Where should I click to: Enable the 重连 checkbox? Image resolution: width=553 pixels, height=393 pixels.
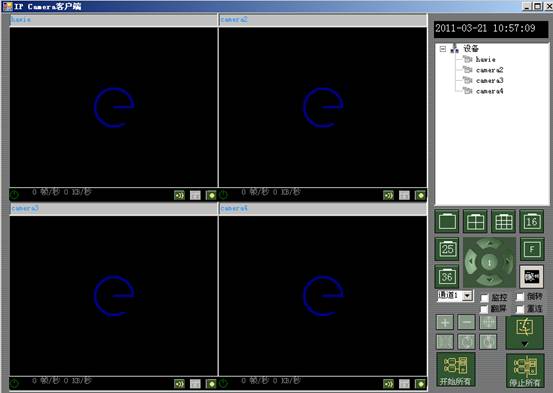520,309
